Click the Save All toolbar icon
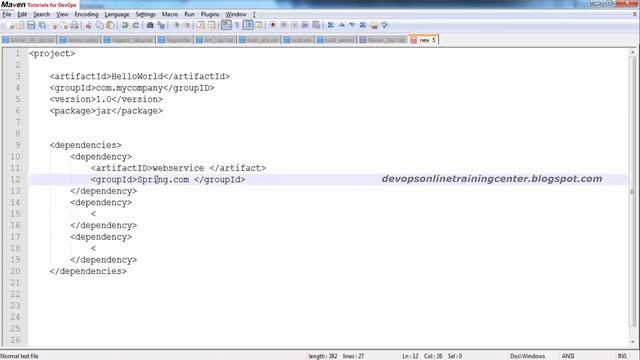Viewport: 640px width, 360px height. coord(42,25)
